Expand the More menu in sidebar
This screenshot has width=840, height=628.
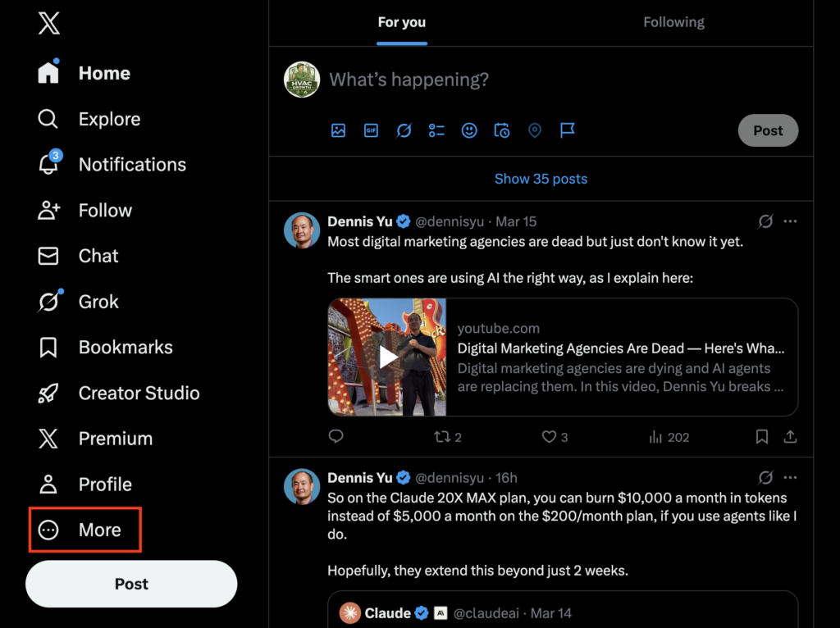pos(85,530)
